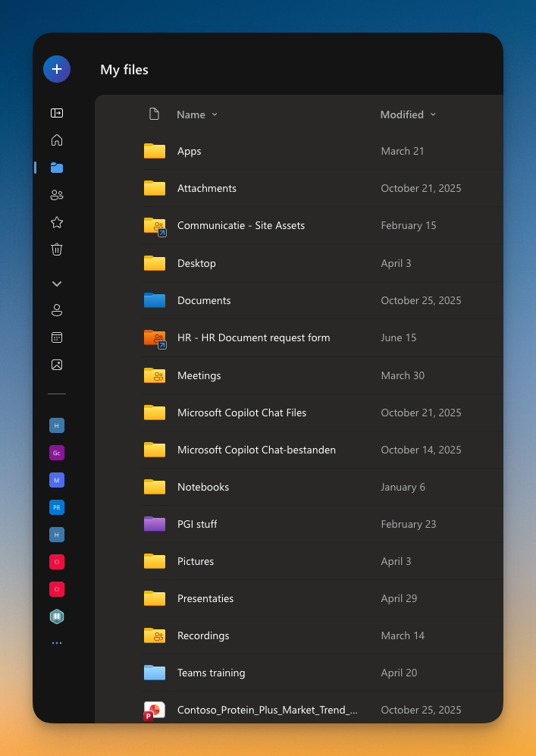Open Communicatie - Site Assets
This screenshot has height=756, width=536.
241,225
